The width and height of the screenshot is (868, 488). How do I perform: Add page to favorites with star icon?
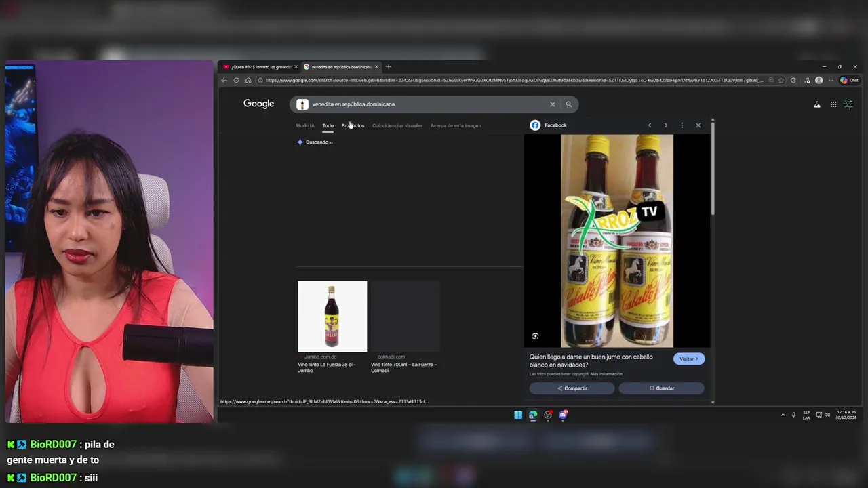[x=781, y=80]
